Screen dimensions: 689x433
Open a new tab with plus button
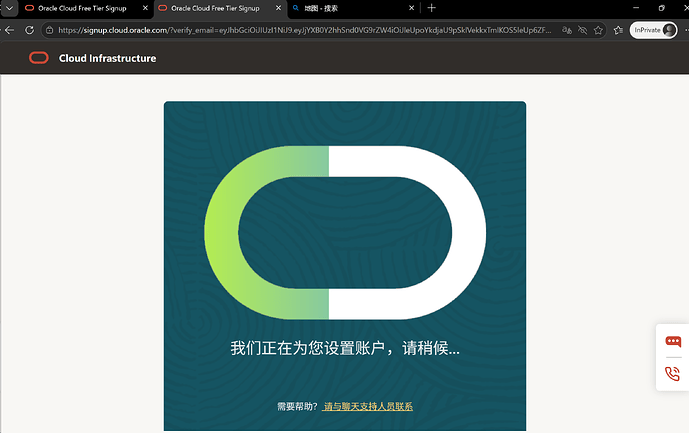(432, 8)
